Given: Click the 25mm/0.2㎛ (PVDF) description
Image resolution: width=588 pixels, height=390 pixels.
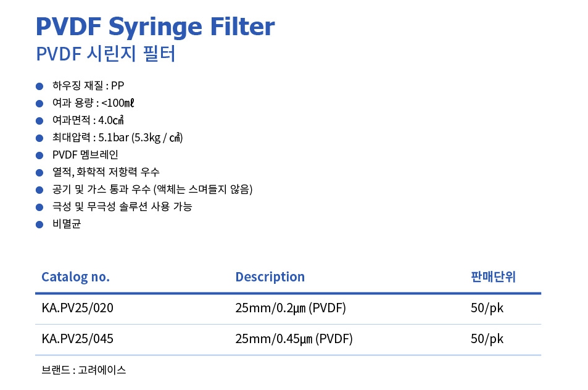Looking at the screenshot, I should [x=291, y=308].
